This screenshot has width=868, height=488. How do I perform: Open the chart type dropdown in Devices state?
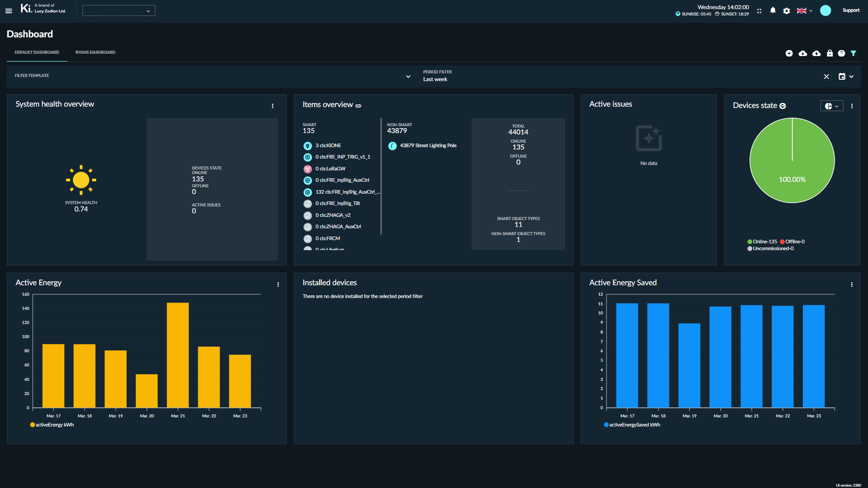click(x=832, y=106)
